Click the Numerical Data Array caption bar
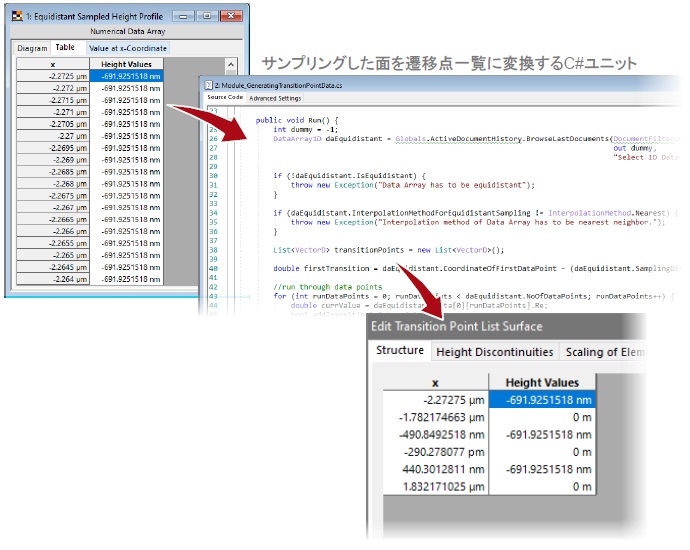The height and width of the screenshot is (550, 690). click(128, 31)
